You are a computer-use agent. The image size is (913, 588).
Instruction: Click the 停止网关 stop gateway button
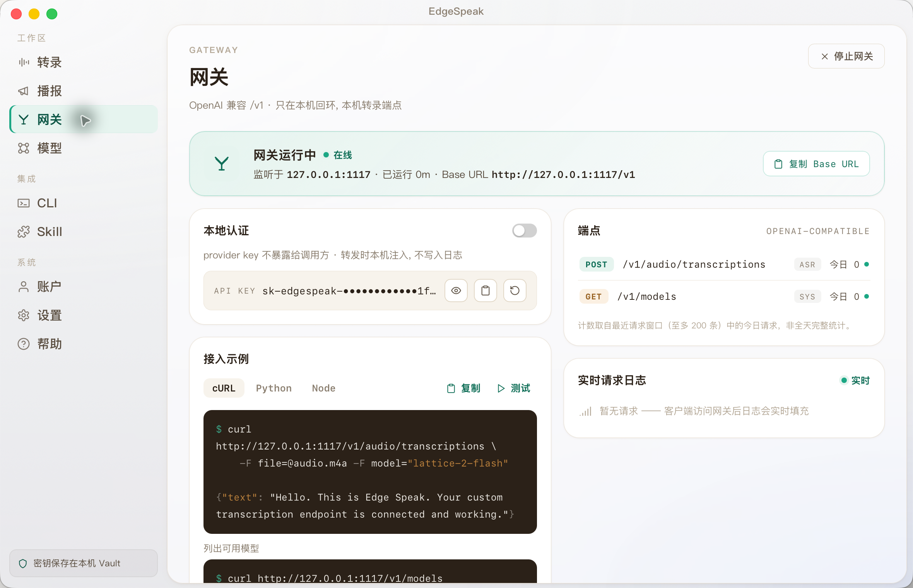point(846,56)
